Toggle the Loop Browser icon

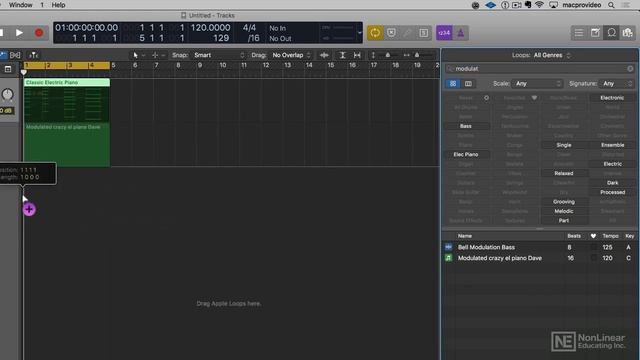(611, 33)
